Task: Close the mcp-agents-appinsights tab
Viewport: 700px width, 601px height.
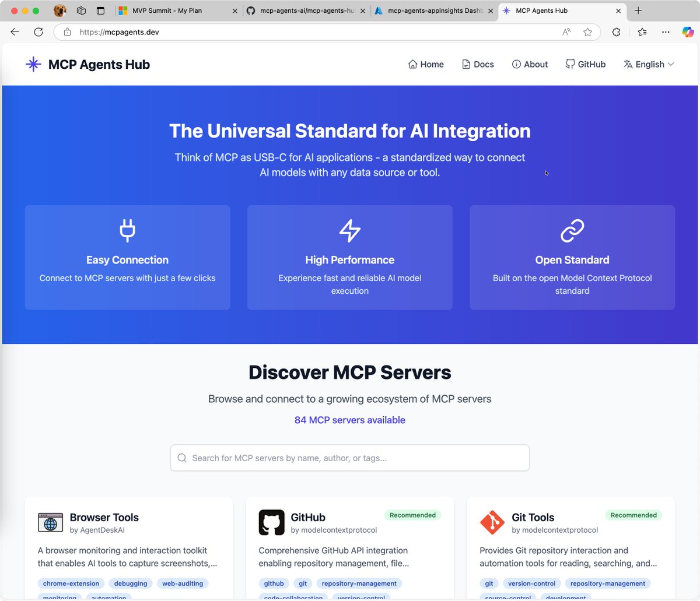Action: (x=490, y=10)
